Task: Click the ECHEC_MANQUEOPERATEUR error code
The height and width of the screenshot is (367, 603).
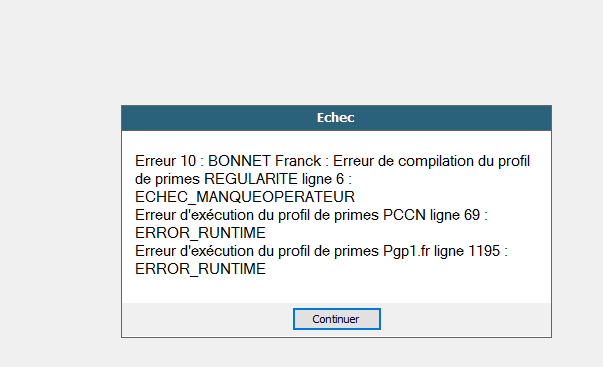Action: tap(245, 197)
